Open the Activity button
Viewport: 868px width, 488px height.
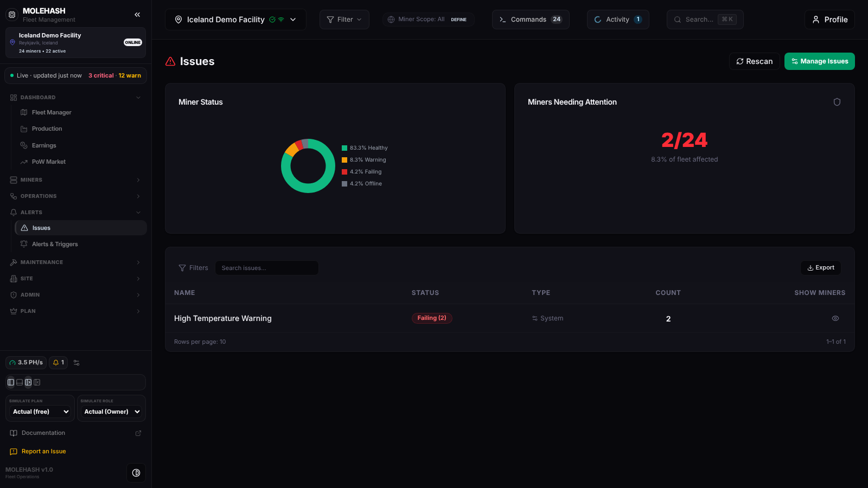618,20
